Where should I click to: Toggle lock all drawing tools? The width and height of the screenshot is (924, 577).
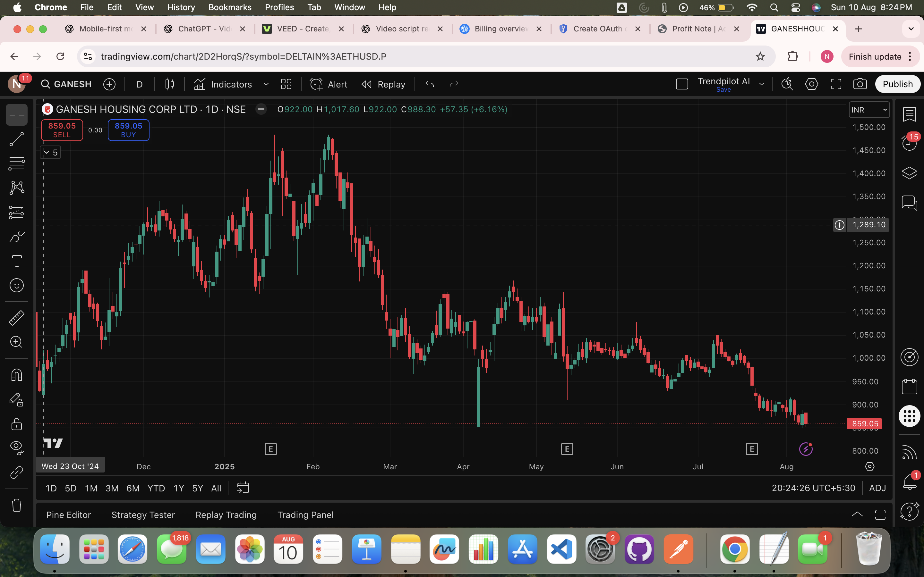[x=16, y=424]
